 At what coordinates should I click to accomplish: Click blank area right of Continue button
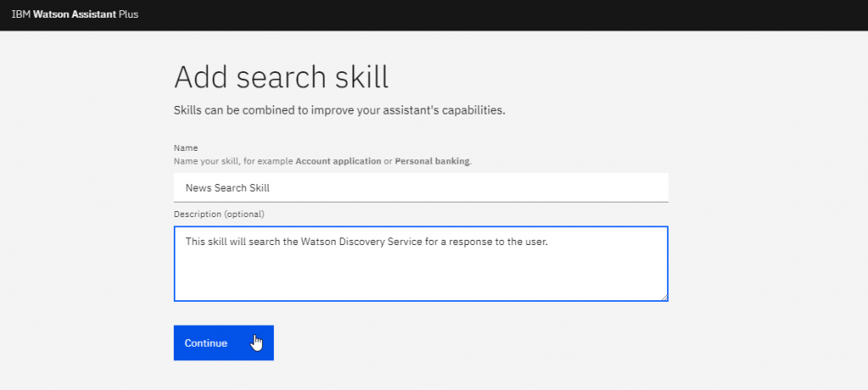pyautogui.click(x=470, y=343)
